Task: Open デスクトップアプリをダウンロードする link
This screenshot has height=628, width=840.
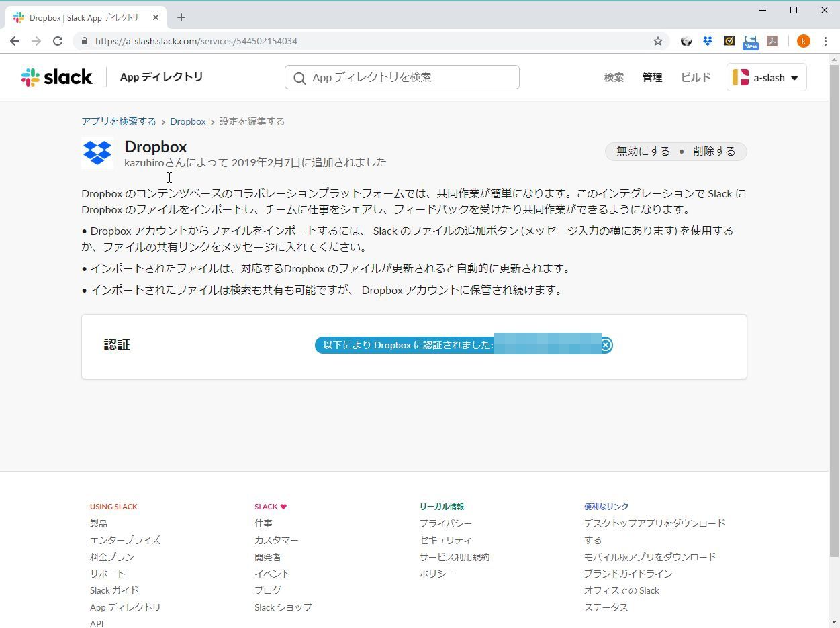Action: point(655,531)
